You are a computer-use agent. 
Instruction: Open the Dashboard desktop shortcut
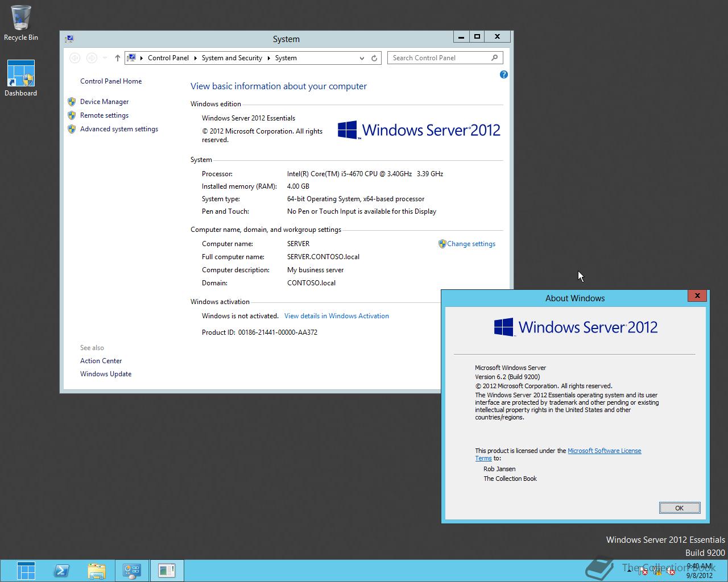(20, 78)
